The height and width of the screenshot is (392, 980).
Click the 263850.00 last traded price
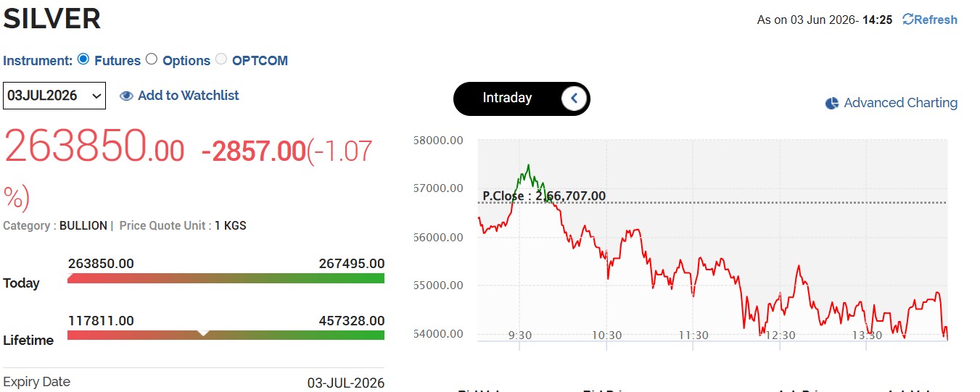pyautogui.click(x=95, y=146)
